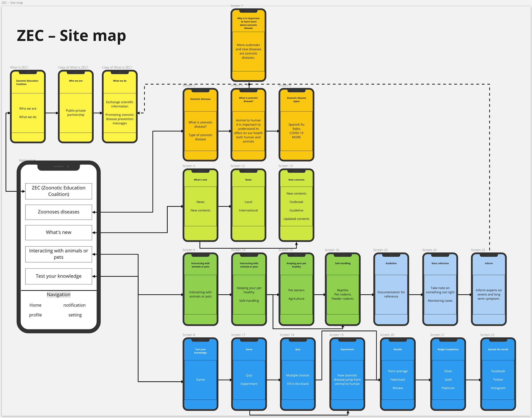
Task: Select Screen 15 Keeping your pet healthy phone
Action: click(296, 289)
